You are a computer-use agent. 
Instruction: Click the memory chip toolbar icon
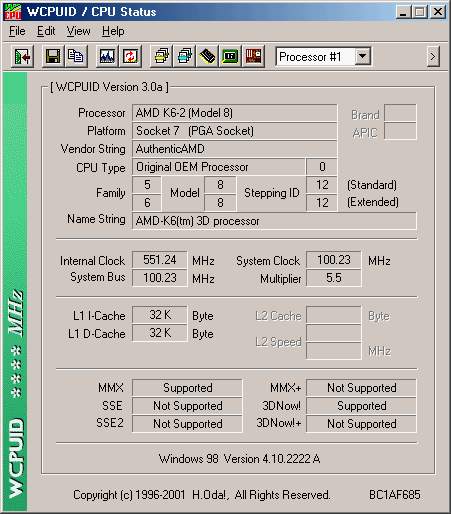tap(207, 57)
